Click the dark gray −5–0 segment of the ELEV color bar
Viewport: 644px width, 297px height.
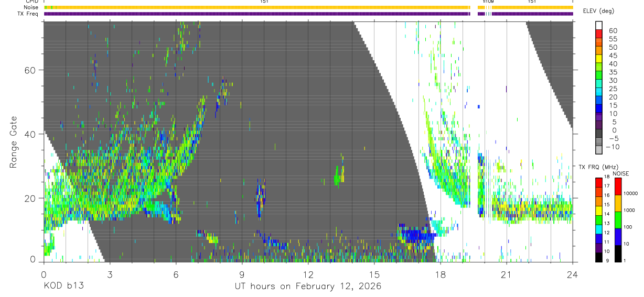(x=599, y=134)
